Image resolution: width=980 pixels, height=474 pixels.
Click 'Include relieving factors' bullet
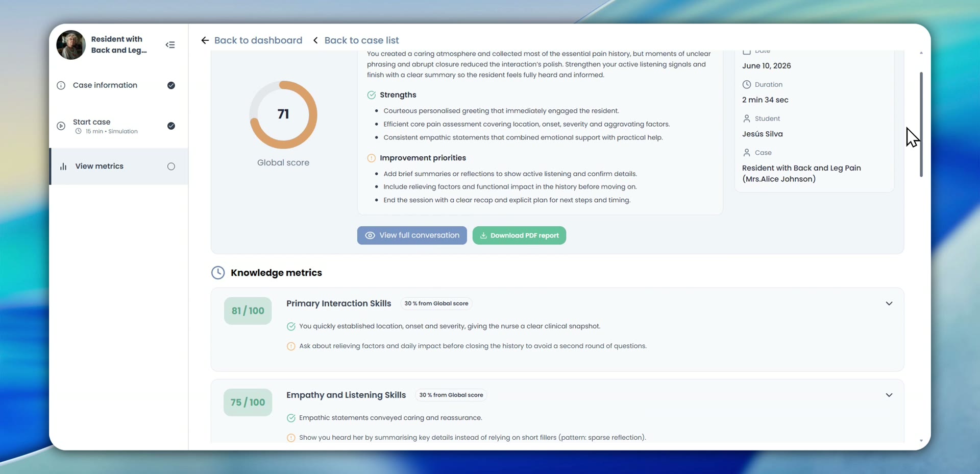pyautogui.click(x=510, y=187)
